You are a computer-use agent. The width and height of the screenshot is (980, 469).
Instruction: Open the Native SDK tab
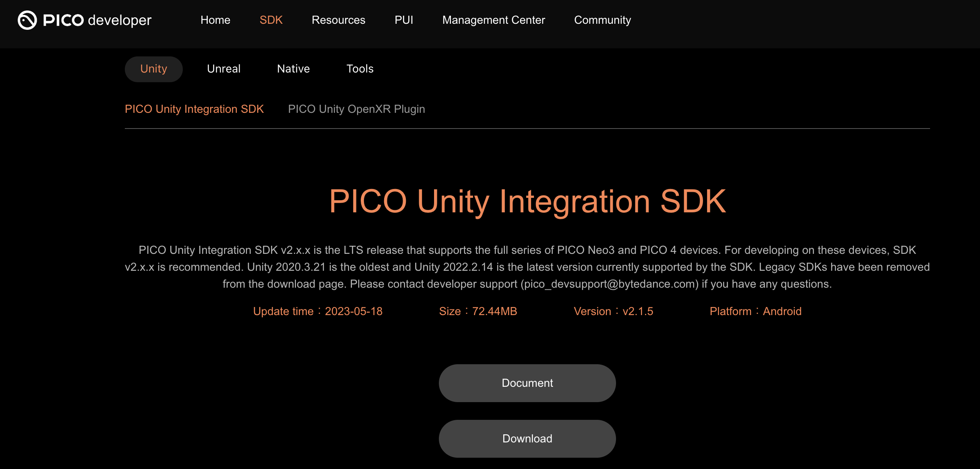point(293,68)
